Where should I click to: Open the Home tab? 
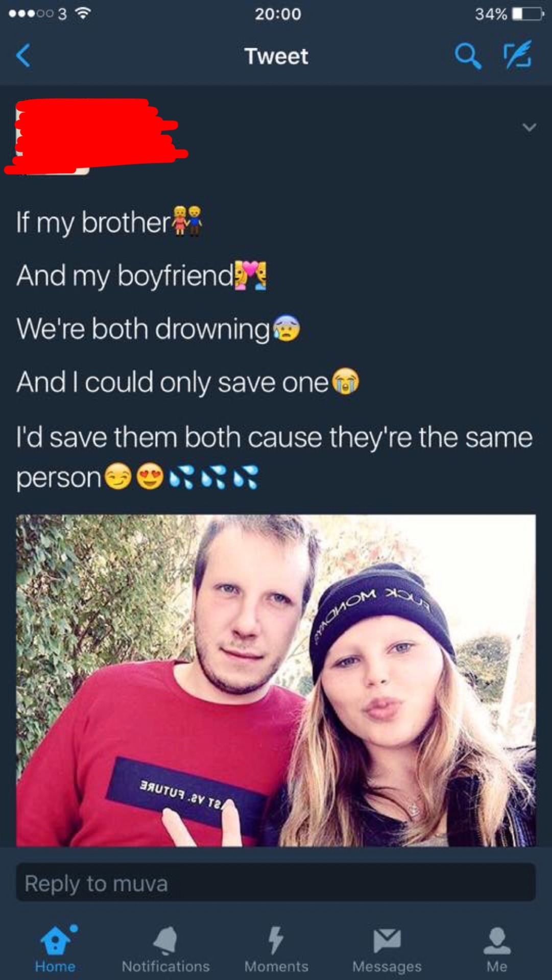pyautogui.click(x=55, y=949)
